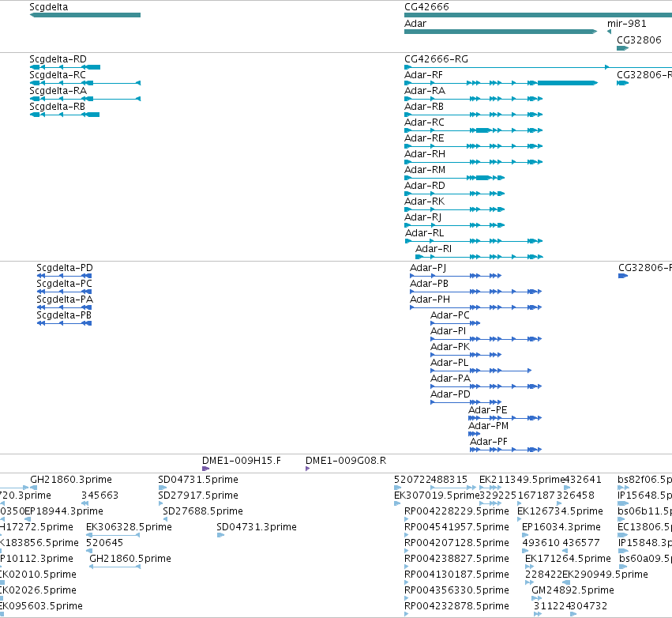Click the Adar-PK protein label

[450, 348]
